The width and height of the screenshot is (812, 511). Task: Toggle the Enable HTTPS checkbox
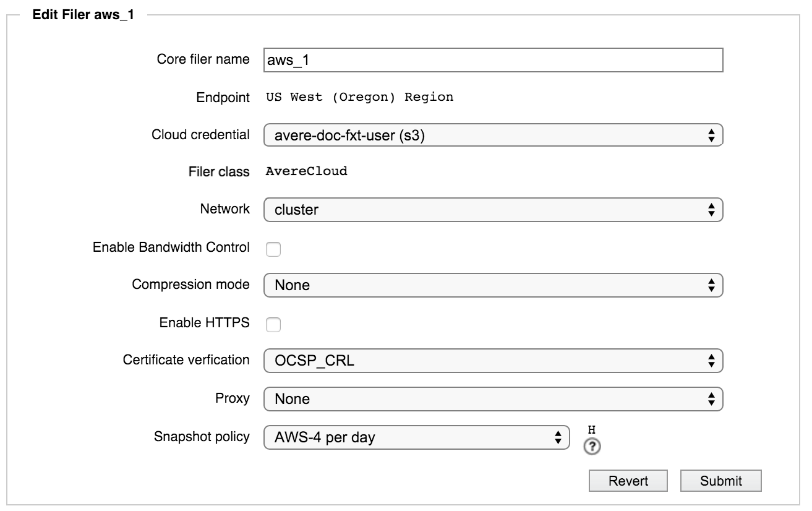coord(273,324)
